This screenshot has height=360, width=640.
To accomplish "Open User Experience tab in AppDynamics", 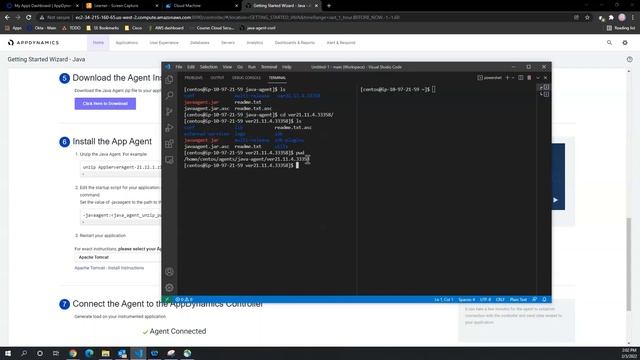I will click(x=164, y=42).
